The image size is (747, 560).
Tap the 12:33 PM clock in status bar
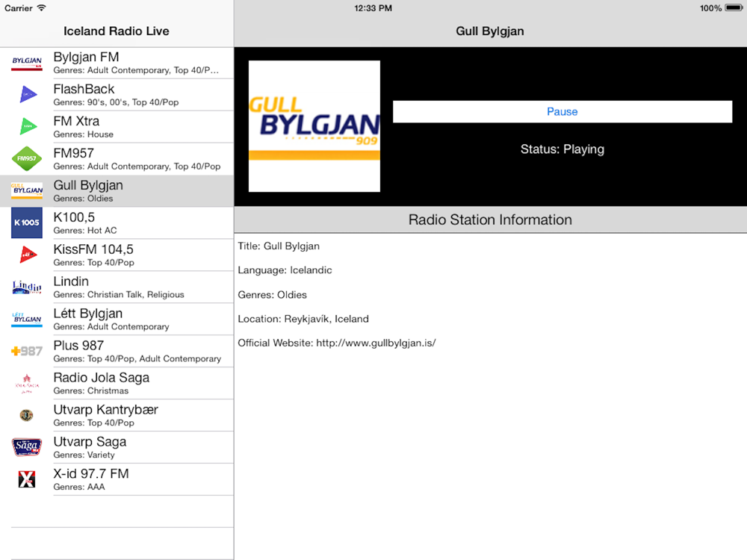pyautogui.click(x=373, y=8)
